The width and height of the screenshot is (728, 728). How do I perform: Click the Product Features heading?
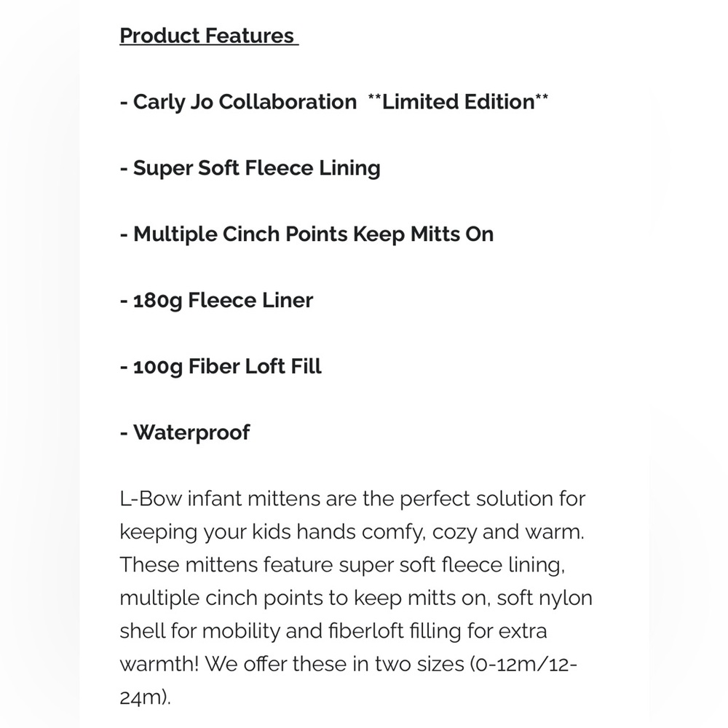208,36
